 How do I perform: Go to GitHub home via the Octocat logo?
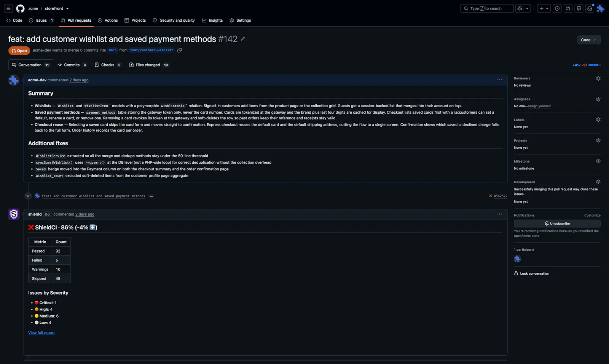pos(21,8)
